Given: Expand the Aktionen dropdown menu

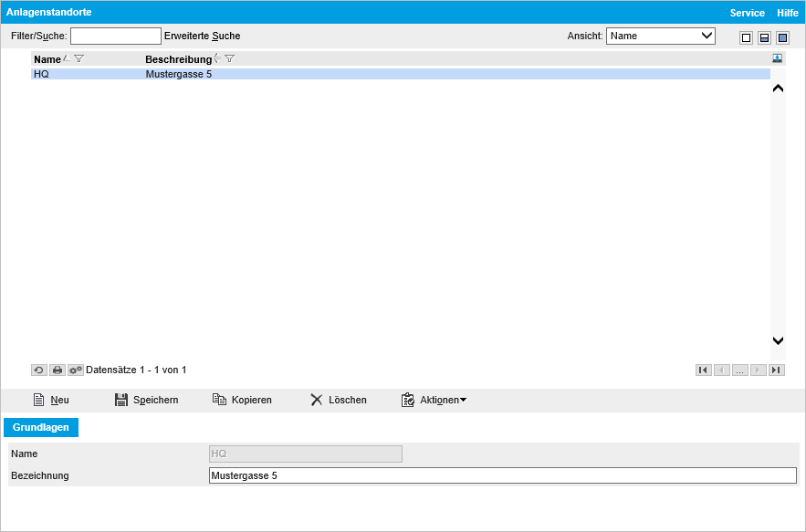Looking at the screenshot, I should click(x=434, y=400).
